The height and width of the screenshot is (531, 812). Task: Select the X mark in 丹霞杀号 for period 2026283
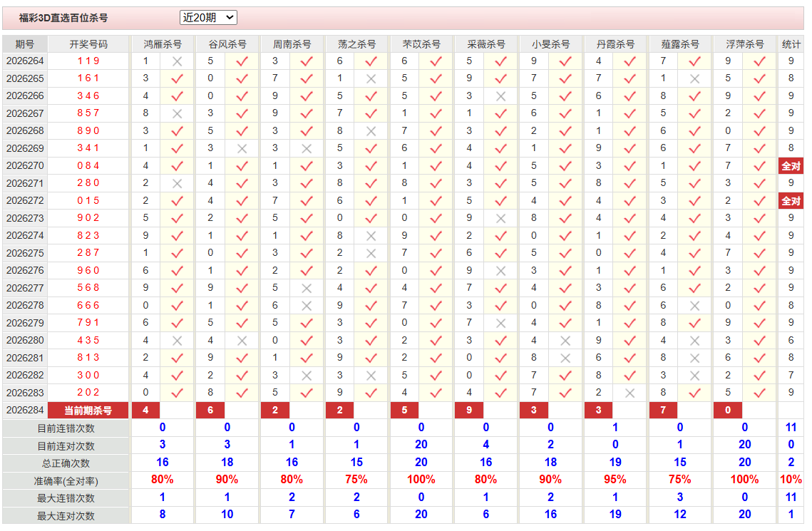click(629, 393)
